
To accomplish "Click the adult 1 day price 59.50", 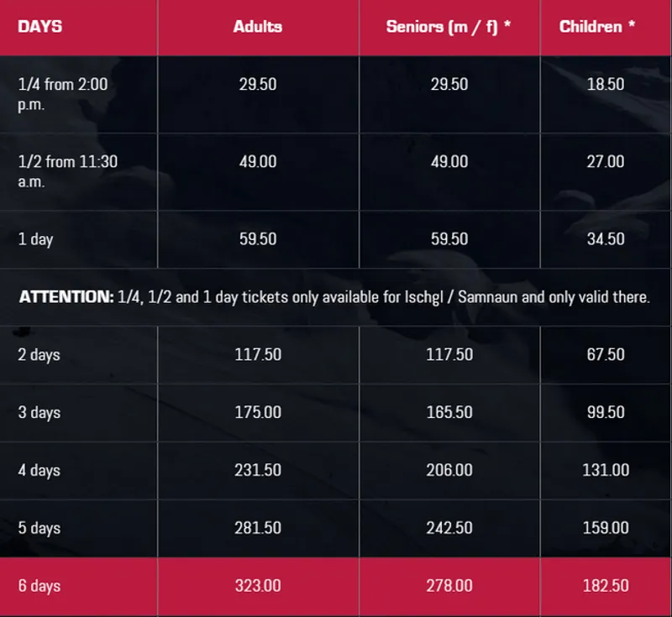I will [x=257, y=239].
